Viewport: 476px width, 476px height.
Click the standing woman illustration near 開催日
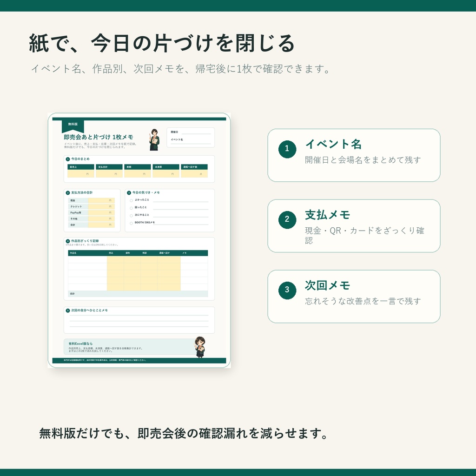(x=154, y=139)
